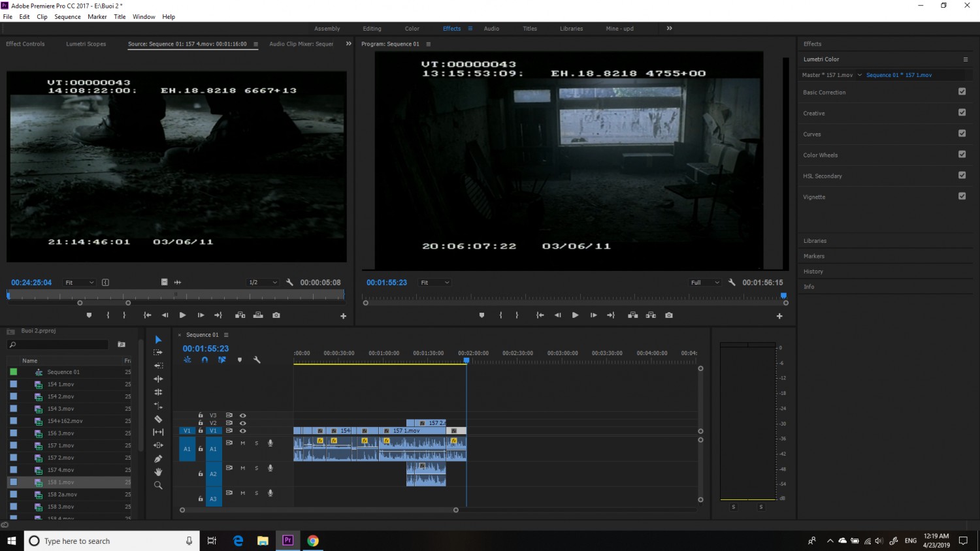
Task: Open timeline display settings wrench
Action: tap(257, 360)
